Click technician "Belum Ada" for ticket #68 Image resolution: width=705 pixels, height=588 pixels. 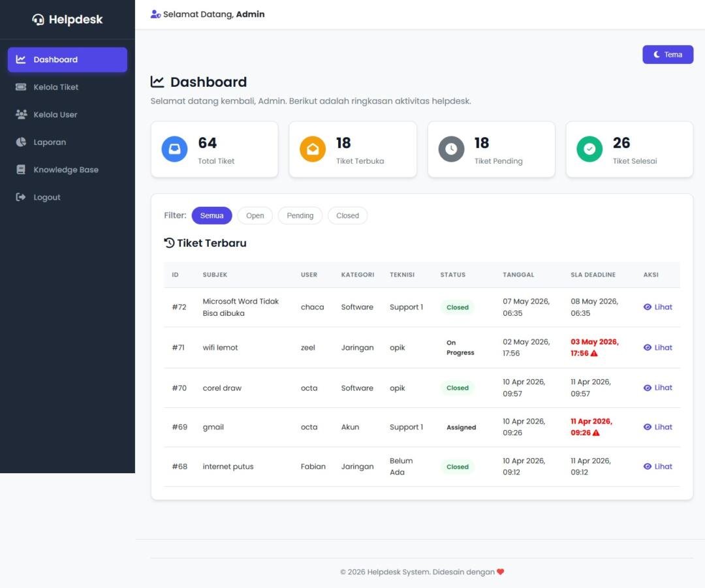click(401, 467)
